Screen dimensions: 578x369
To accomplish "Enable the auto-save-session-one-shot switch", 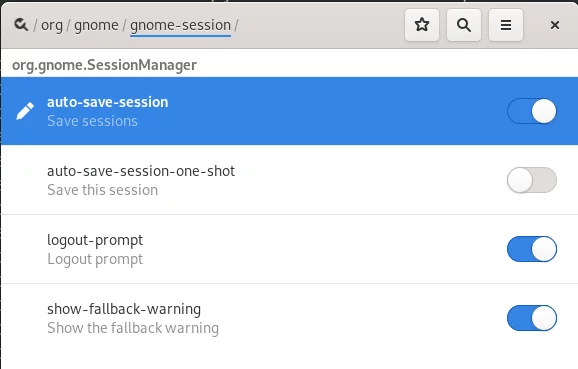I will tap(532, 180).
